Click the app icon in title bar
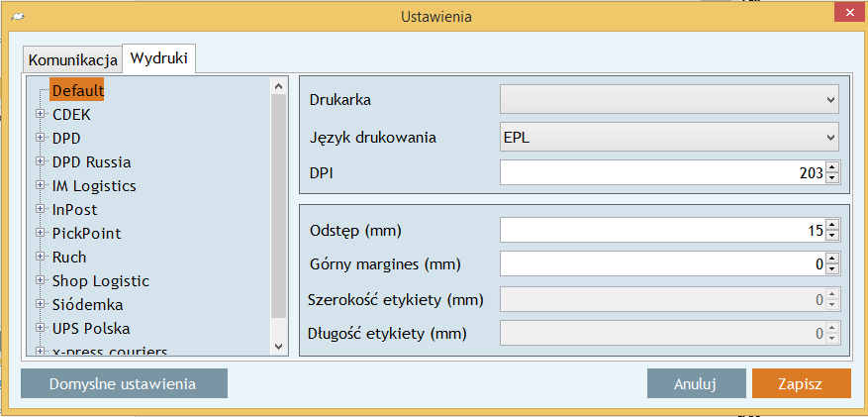868x417 pixels. 17,17
